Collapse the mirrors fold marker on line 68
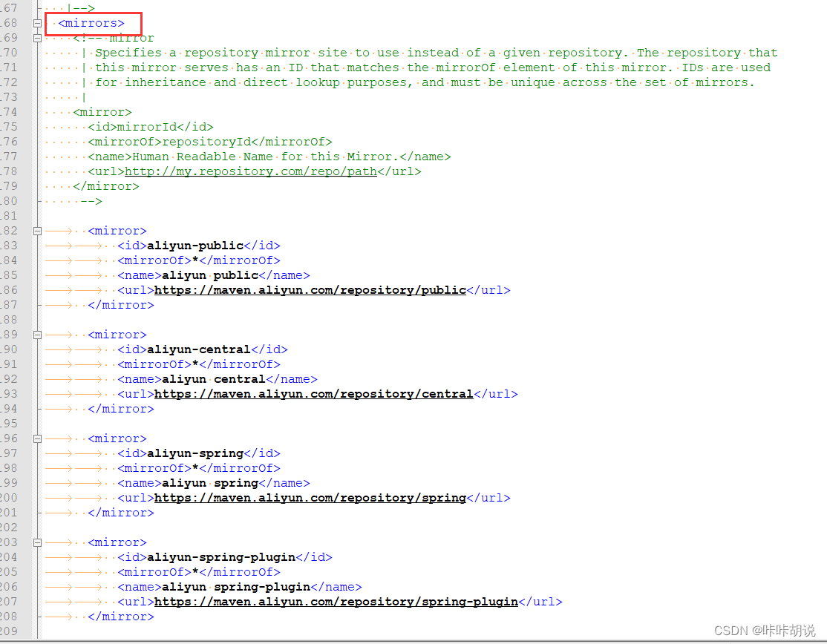This screenshot has width=827, height=644. (x=37, y=23)
